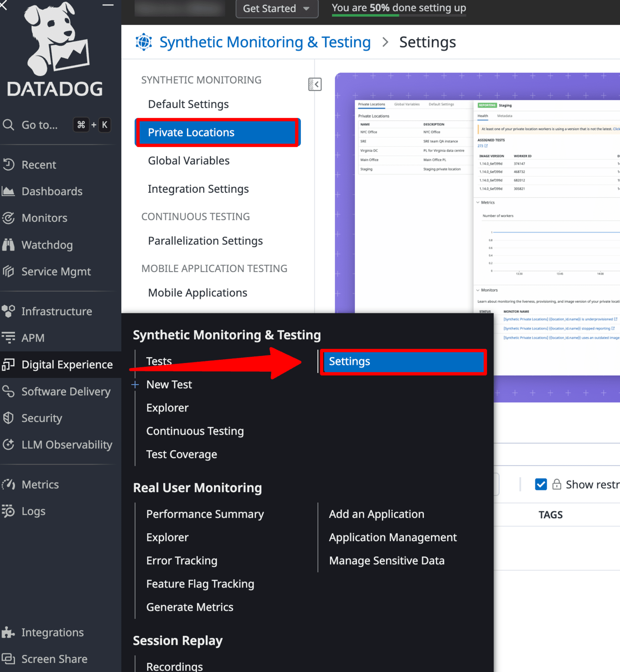
Task: Click the Infrastructure hexagons icon
Action: 8,311
